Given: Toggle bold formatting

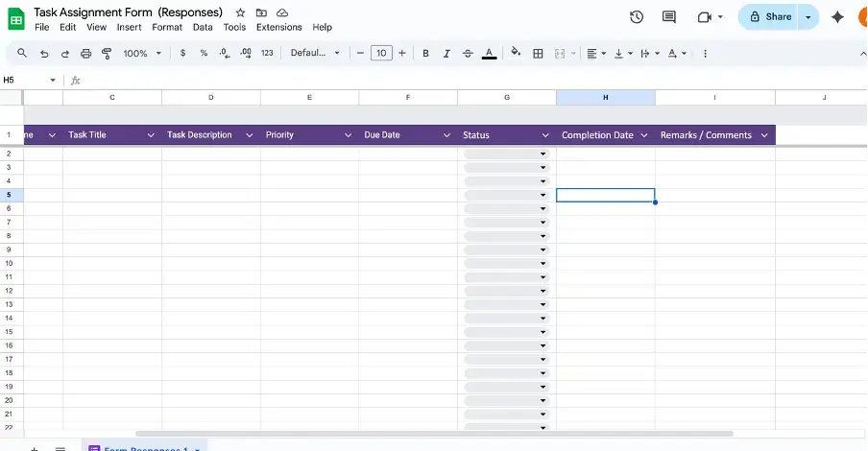Looking at the screenshot, I should pyautogui.click(x=425, y=54).
